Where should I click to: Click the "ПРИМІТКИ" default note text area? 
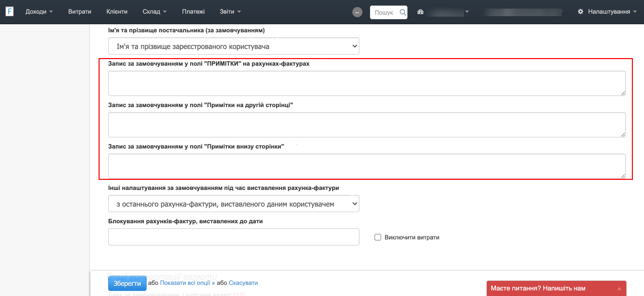(366, 83)
